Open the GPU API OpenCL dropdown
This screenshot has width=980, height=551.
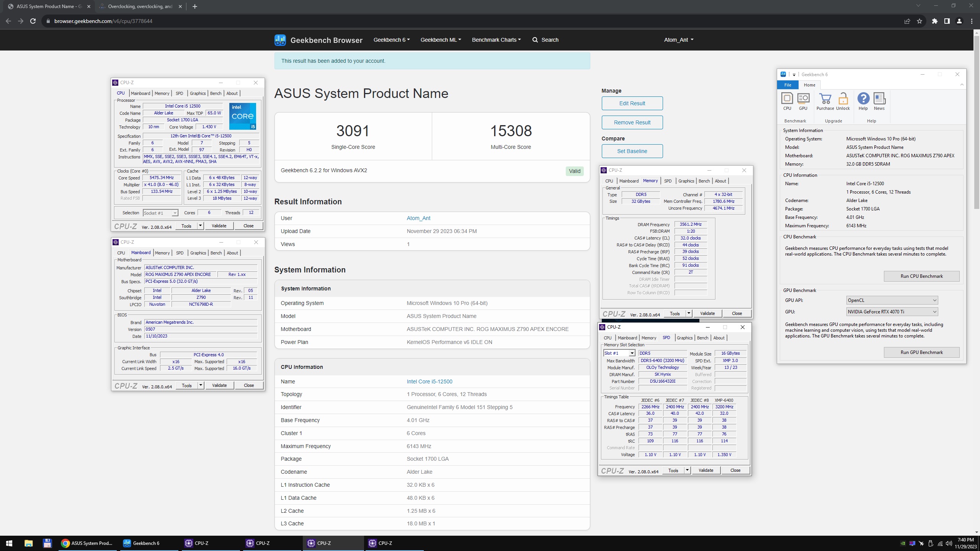(892, 300)
